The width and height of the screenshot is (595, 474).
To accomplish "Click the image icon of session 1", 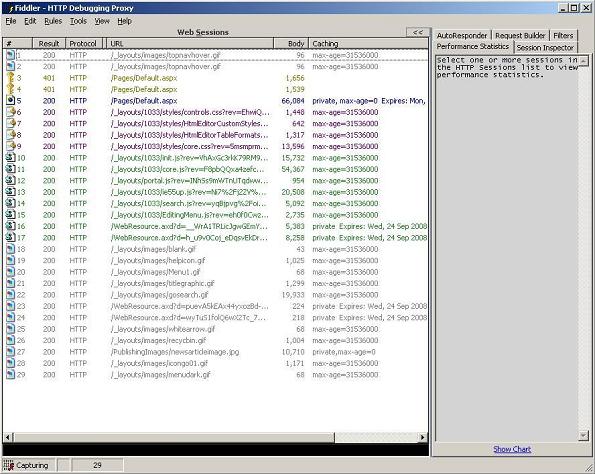I will coord(11,55).
